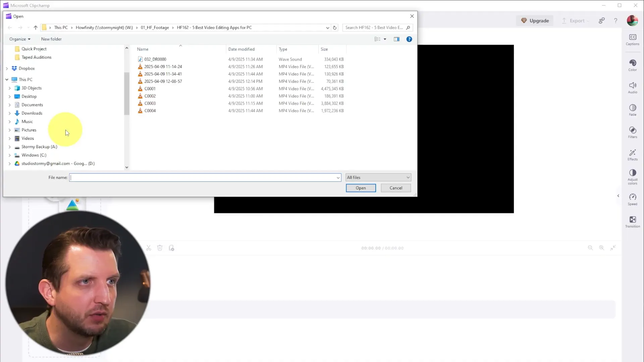644x362 pixels.
Task: Click the delete trash icon on timeline toolbar
Action: (160, 248)
